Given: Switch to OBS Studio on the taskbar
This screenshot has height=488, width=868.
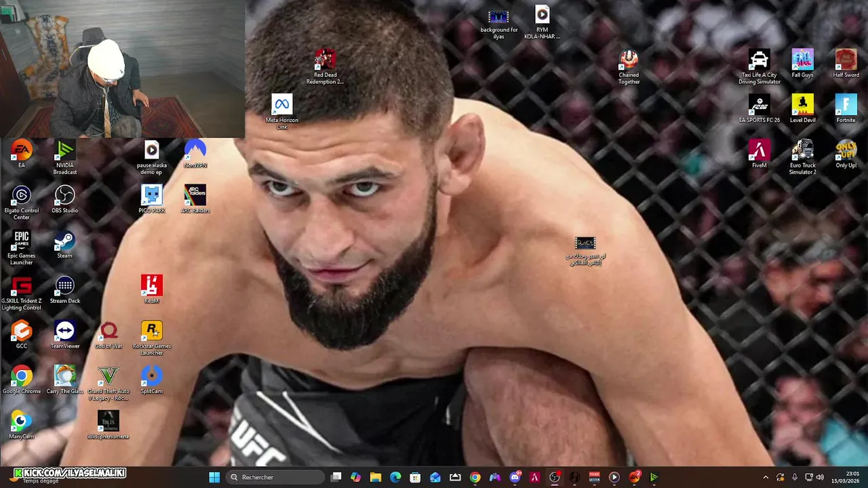Looking at the screenshot, I should (555, 477).
